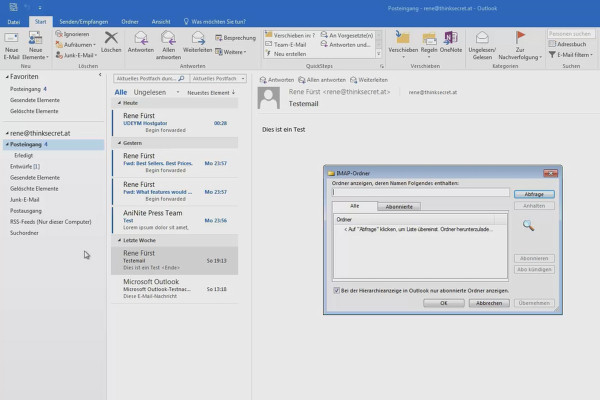Viewport: 600px width, 400px height.
Task: Click the search magnifier in mailbox search
Action: [181, 78]
